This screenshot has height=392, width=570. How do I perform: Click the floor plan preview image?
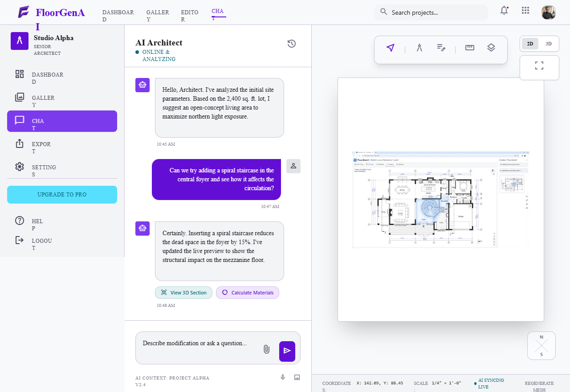click(x=441, y=199)
